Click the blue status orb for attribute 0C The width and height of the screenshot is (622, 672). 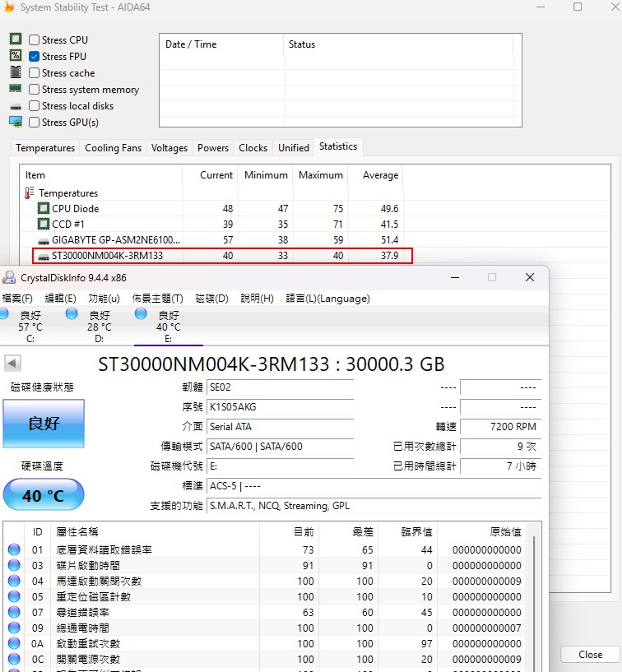(14, 659)
